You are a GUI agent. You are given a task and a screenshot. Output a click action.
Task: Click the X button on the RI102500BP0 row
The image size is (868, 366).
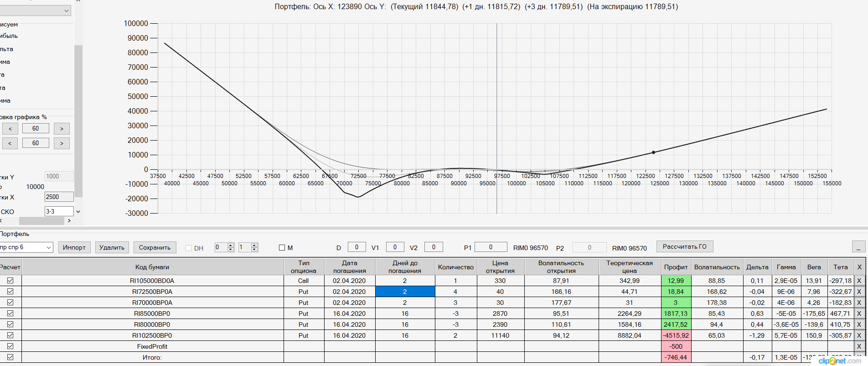(859, 335)
